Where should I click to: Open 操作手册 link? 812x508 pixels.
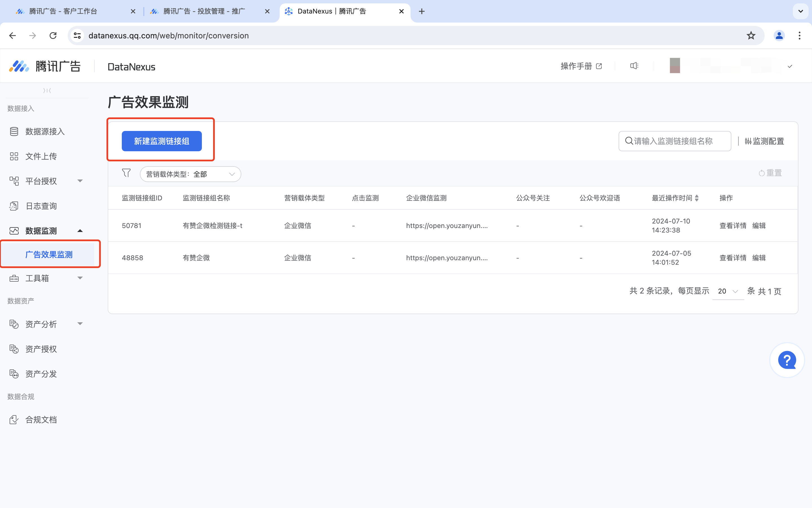pyautogui.click(x=581, y=66)
